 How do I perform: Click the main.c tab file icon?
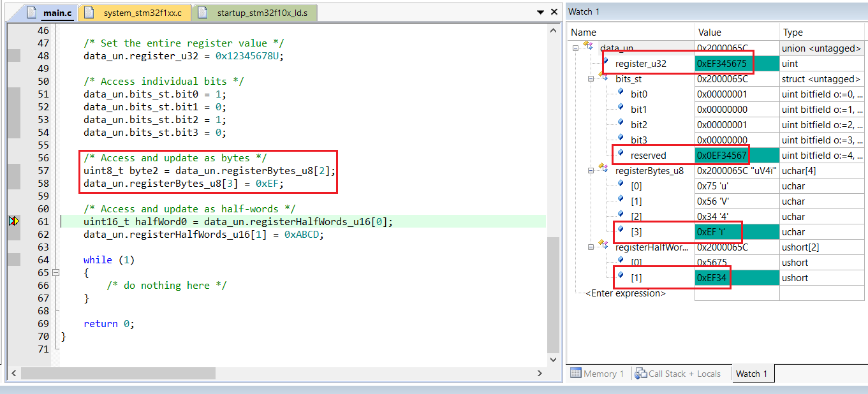(x=33, y=13)
